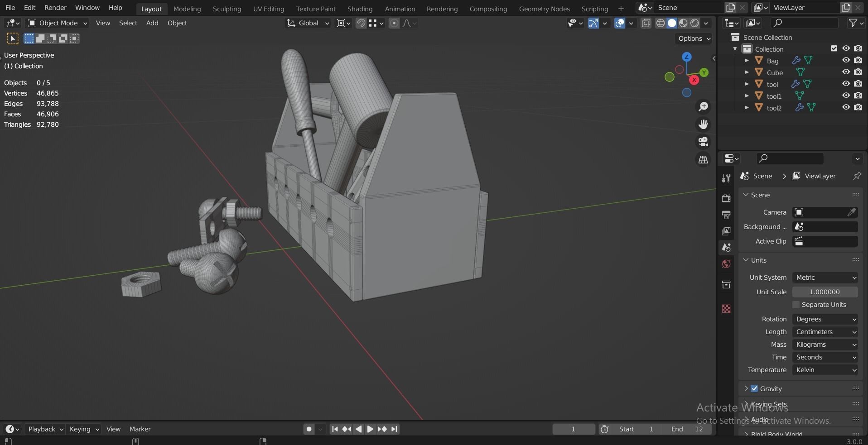The width and height of the screenshot is (868, 445).
Task: Disable tool2 in renders camera icon
Action: coord(858,107)
